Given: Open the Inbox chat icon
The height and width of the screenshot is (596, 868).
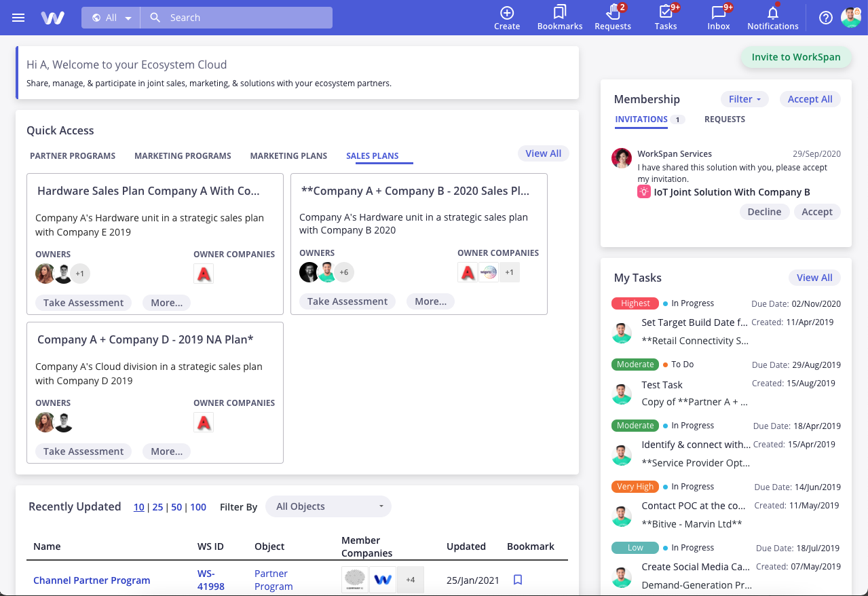Looking at the screenshot, I should click(719, 12).
